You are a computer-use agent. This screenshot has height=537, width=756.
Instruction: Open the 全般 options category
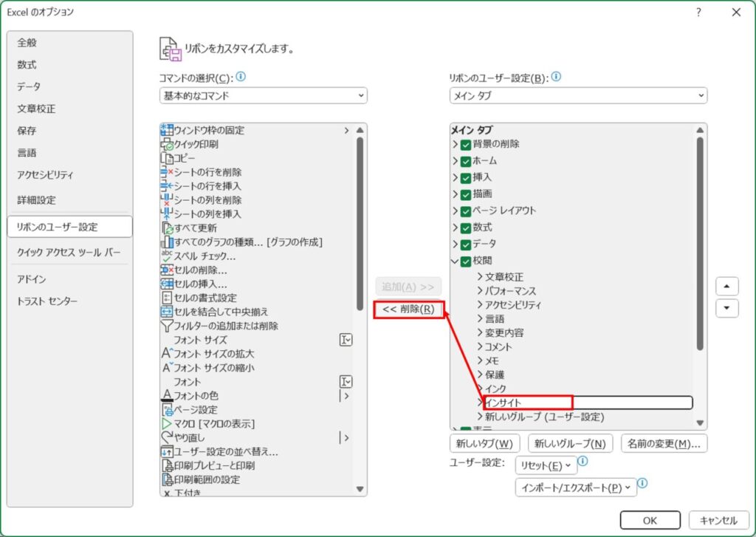(70, 42)
